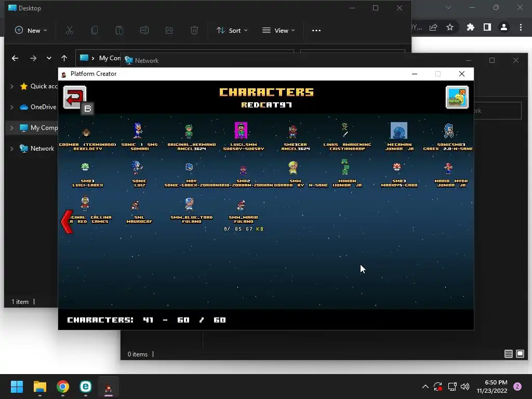532x399 pixels.
Task: Open Chrome three-dot menu
Action: point(521,27)
